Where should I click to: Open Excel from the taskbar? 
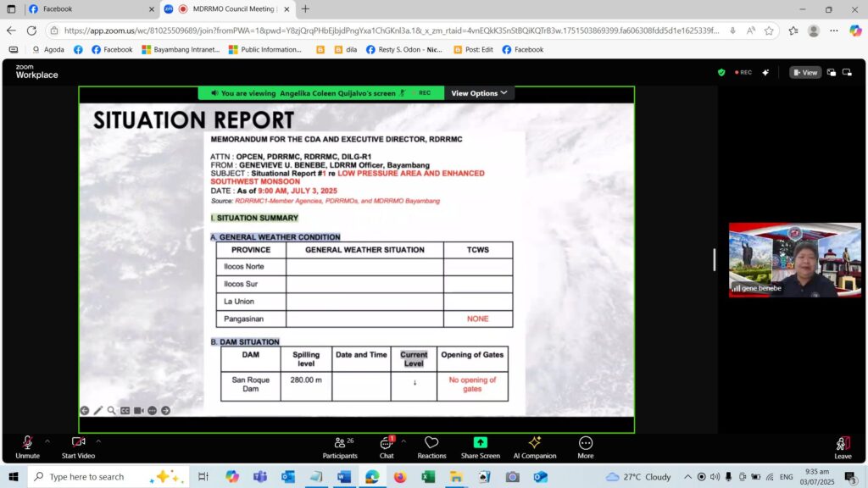[428, 476]
